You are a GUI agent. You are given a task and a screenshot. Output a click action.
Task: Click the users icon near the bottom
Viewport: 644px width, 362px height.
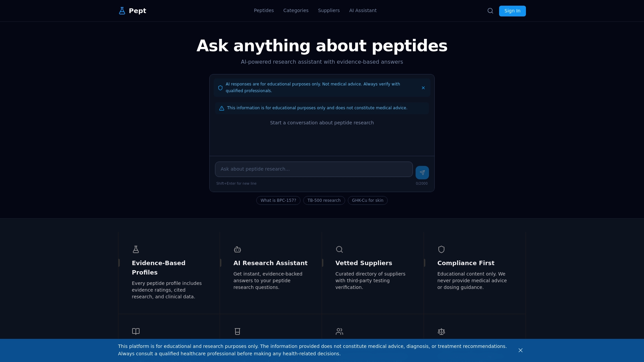coord(339,331)
